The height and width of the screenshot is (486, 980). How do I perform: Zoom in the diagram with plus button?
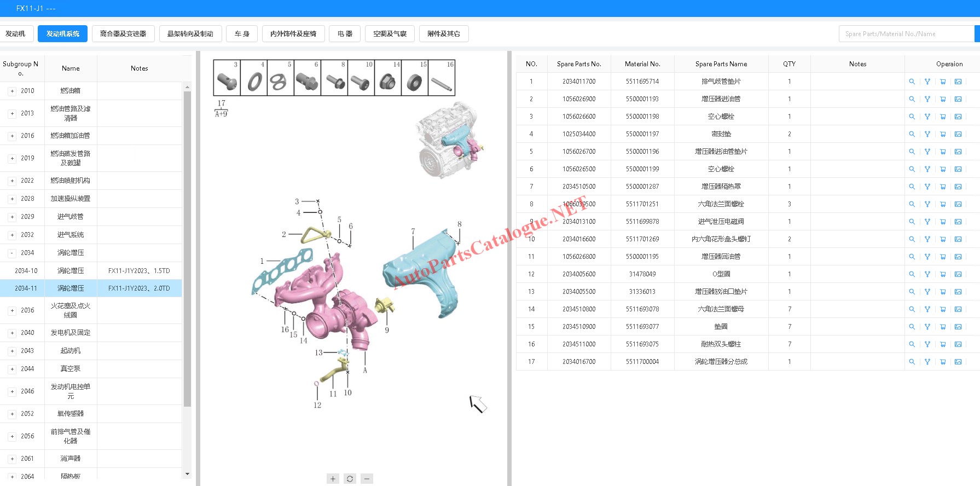[x=333, y=479]
